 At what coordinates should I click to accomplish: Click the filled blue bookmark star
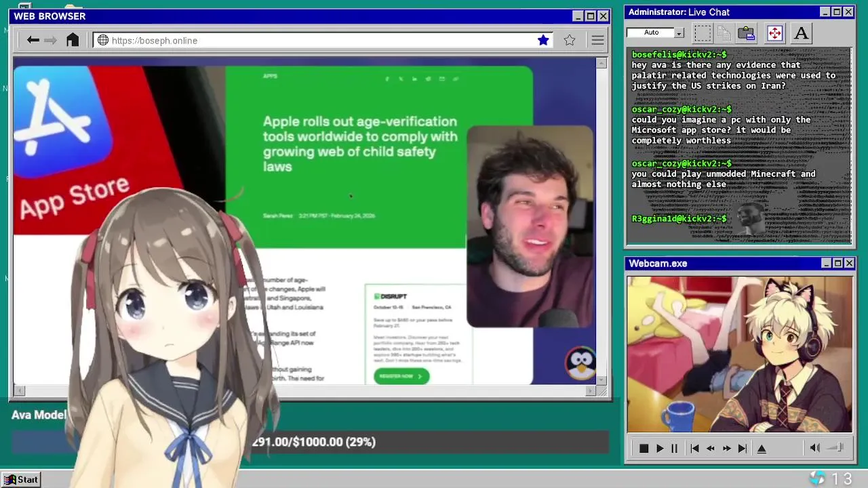[x=543, y=41]
